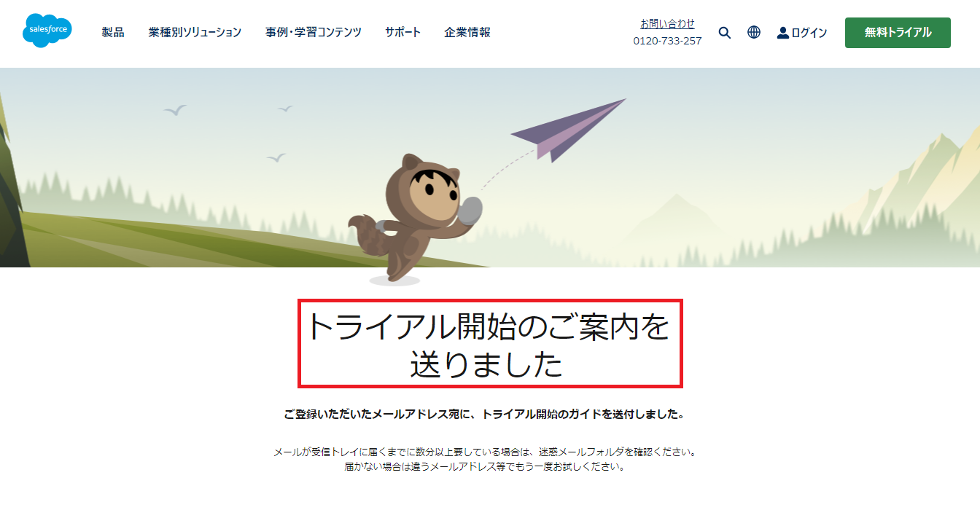Start the 無料トライアル green button
The height and width of the screenshot is (510, 980).
pos(898,33)
